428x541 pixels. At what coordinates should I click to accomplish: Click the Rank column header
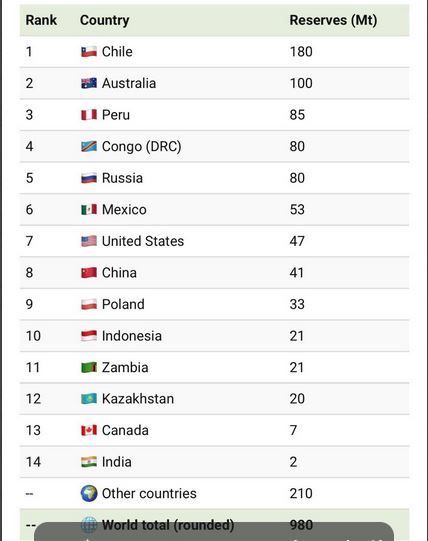point(41,20)
